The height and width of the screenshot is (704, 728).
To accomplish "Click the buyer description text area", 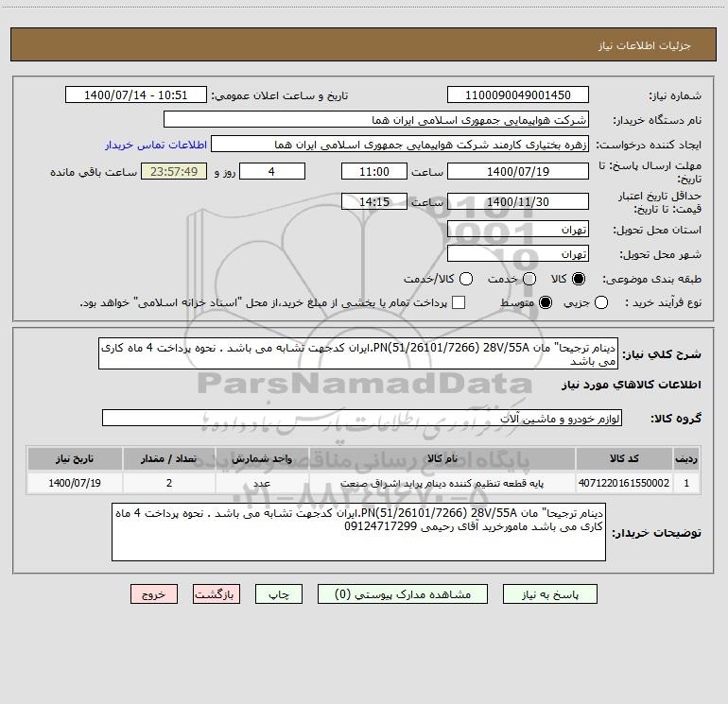I will point(359,532).
